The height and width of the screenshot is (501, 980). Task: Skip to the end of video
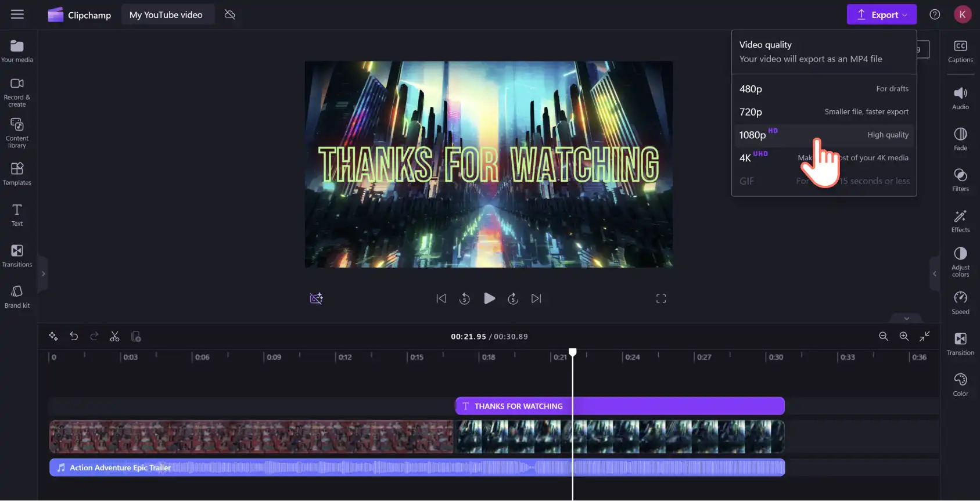click(x=536, y=298)
